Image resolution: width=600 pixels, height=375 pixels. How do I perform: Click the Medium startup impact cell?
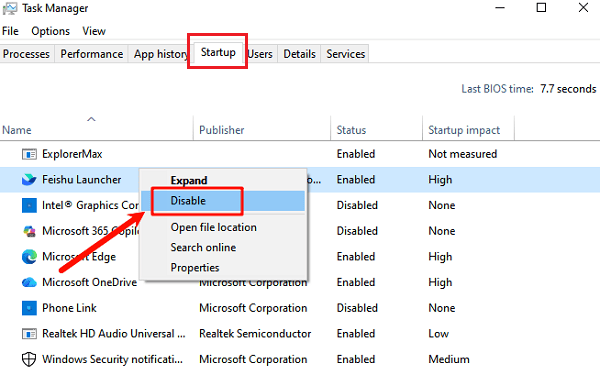tap(449, 359)
